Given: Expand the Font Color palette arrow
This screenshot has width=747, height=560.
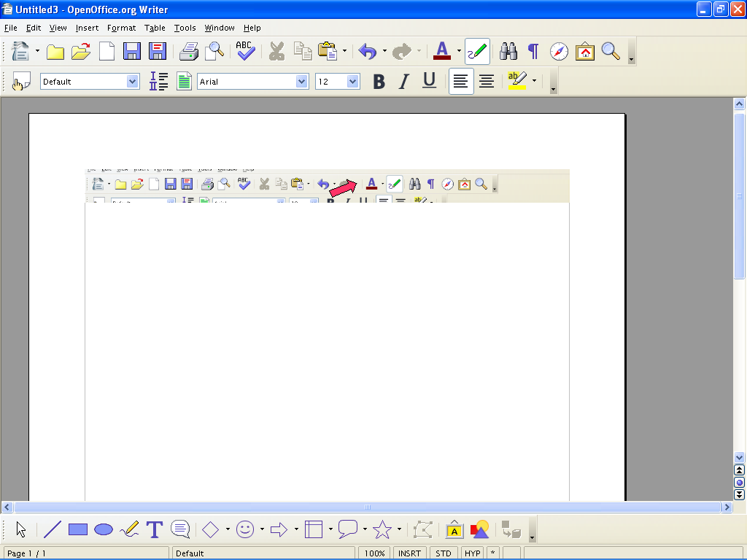Looking at the screenshot, I should click(x=460, y=51).
